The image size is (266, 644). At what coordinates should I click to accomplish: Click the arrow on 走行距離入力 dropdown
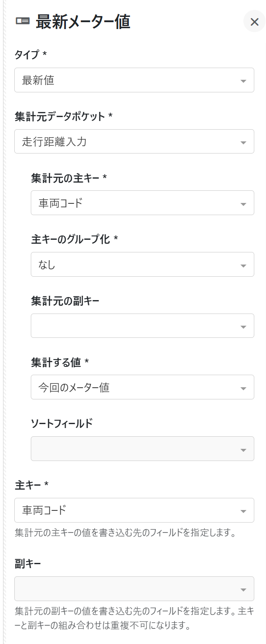click(243, 142)
